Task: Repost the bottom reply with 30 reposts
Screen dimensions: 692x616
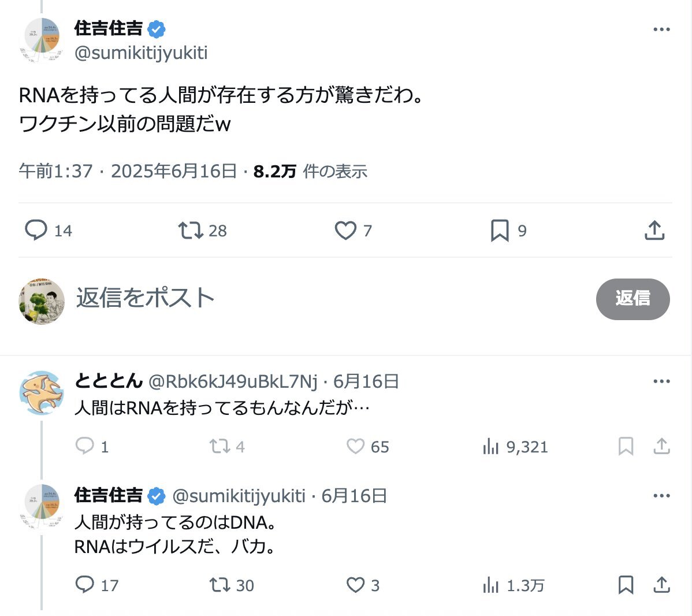Action: coord(220,585)
